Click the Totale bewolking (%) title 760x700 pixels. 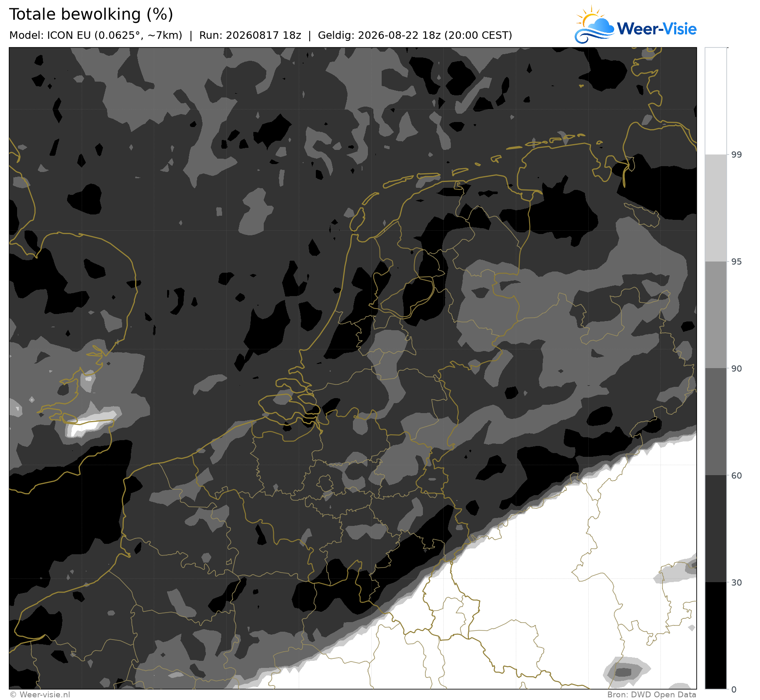91,15
